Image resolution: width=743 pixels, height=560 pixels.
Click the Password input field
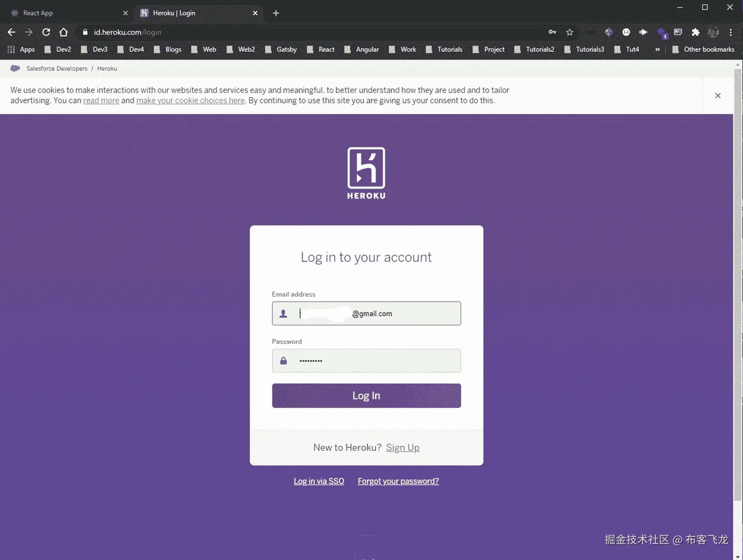(x=367, y=360)
